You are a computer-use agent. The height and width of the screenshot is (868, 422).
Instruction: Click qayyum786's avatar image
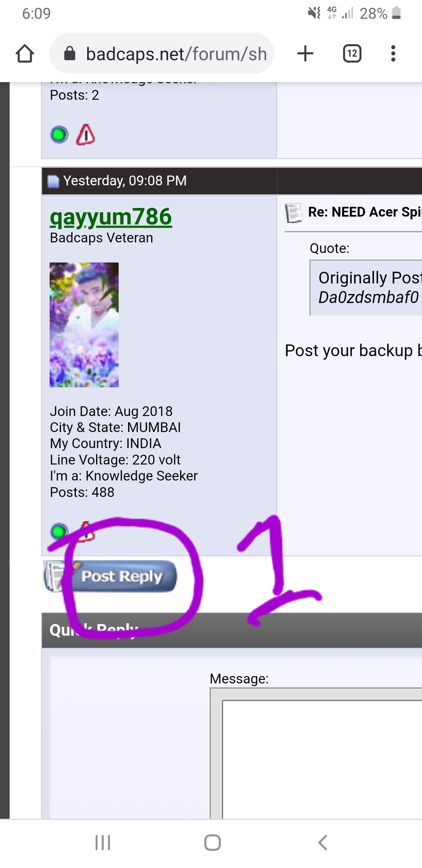coord(84,325)
